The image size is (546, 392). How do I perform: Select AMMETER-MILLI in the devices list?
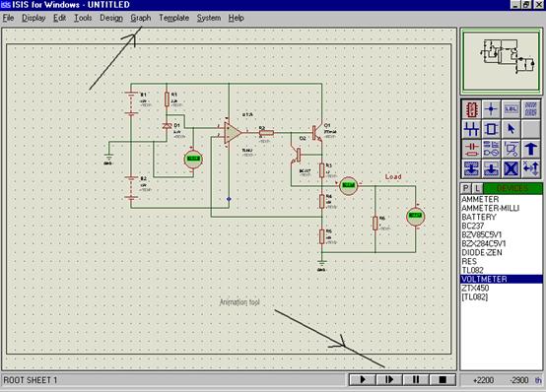tap(490, 208)
